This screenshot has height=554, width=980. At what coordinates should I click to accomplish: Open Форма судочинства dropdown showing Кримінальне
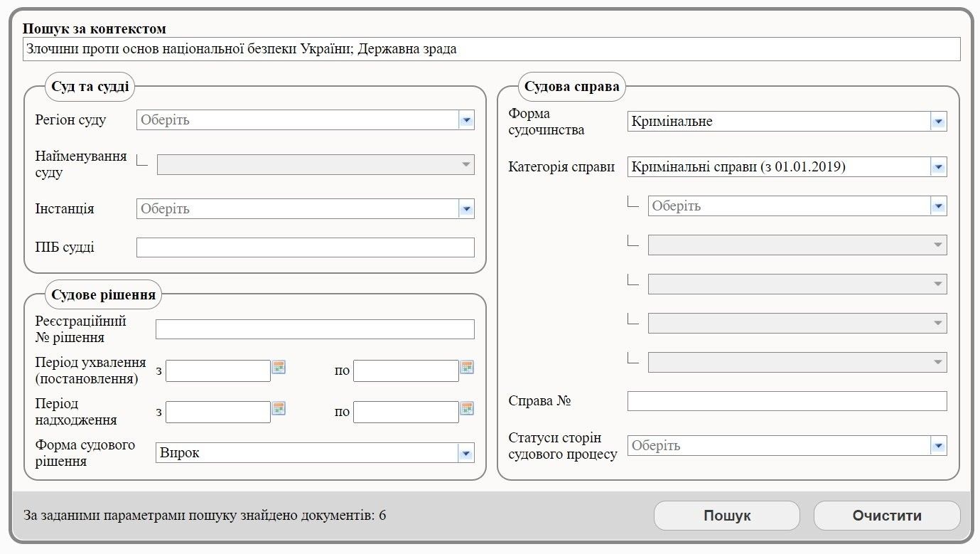pos(938,122)
